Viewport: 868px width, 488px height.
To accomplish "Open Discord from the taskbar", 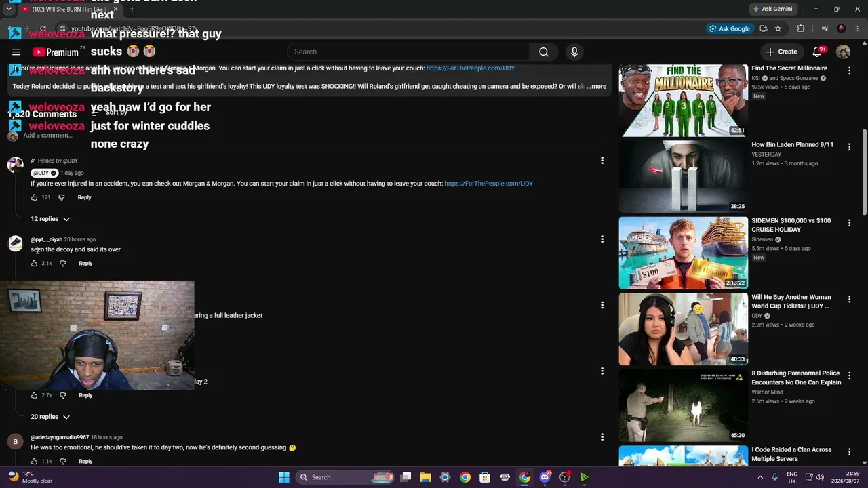I will [x=545, y=477].
